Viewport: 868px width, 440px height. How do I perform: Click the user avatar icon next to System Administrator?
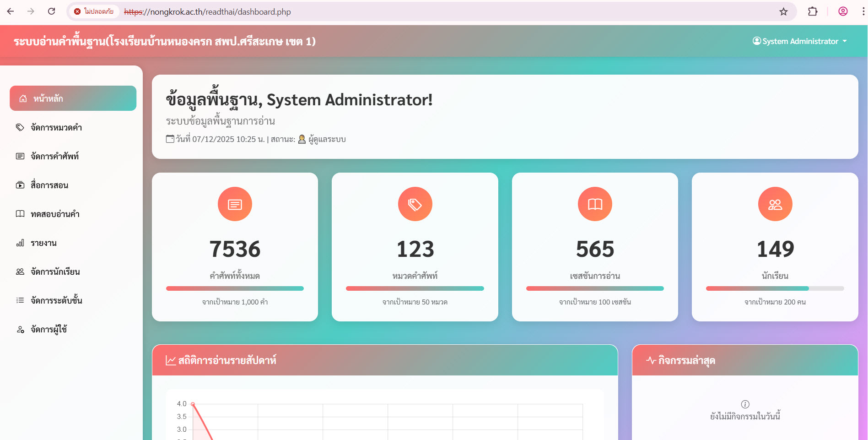pyautogui.click(x=757, y=41)
